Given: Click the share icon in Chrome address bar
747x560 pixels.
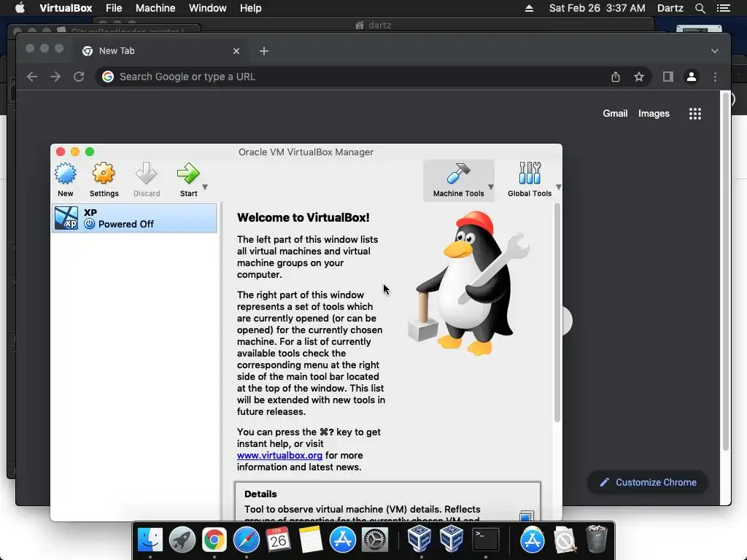Looking at the screenshot, I should pos(616,77).
